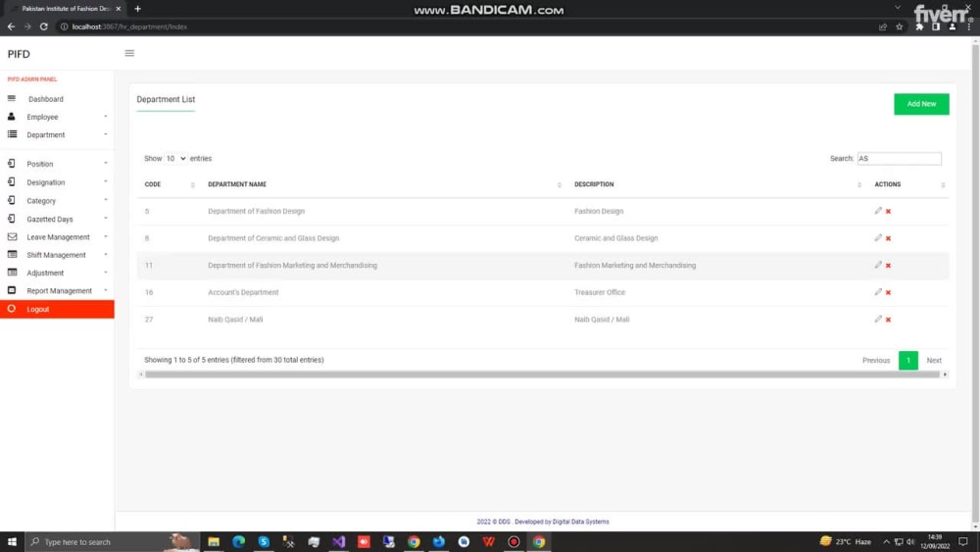
Task: Delete Department of Fashion Design row
Action: [888, 212]
